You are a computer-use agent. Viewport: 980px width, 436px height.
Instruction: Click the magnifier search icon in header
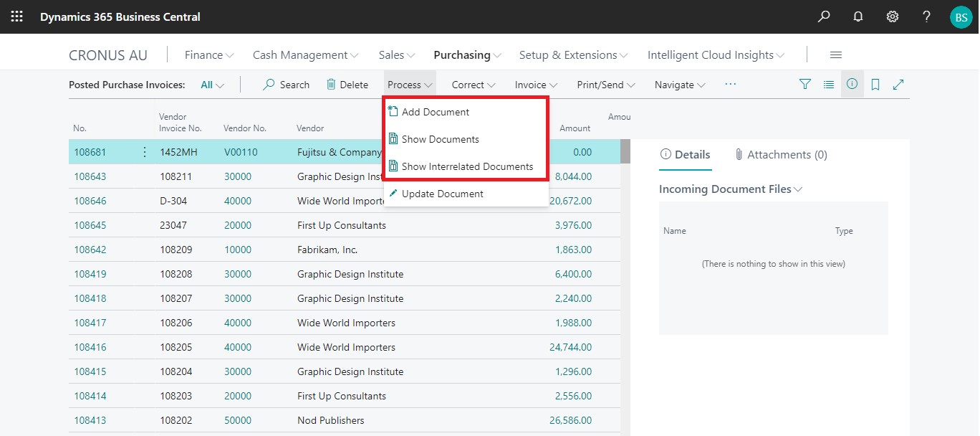[824, 16]
